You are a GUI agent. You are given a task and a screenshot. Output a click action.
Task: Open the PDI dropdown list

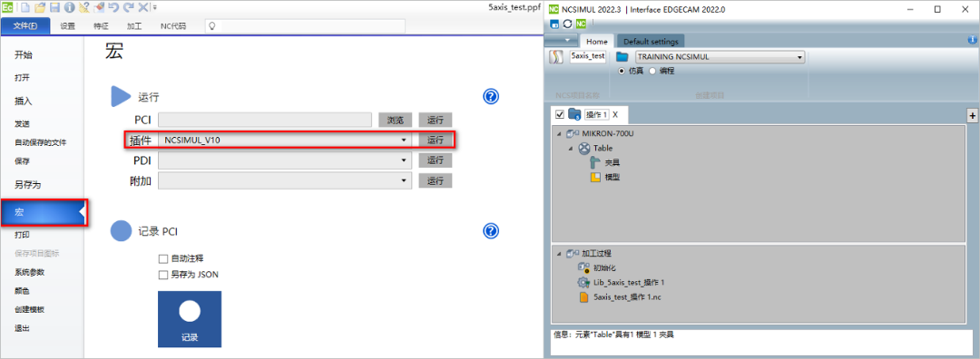405,160
